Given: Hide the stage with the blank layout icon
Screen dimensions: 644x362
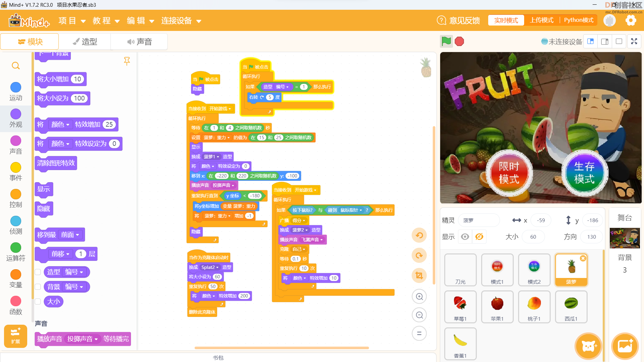Looking at the screenshot, I should coord(619,41).
